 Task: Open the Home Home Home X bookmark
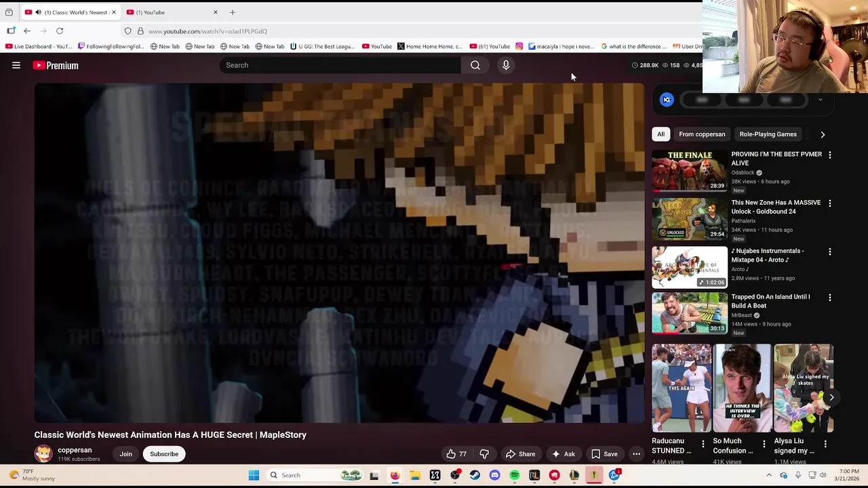pyautogui.click(x=430, y=46)
